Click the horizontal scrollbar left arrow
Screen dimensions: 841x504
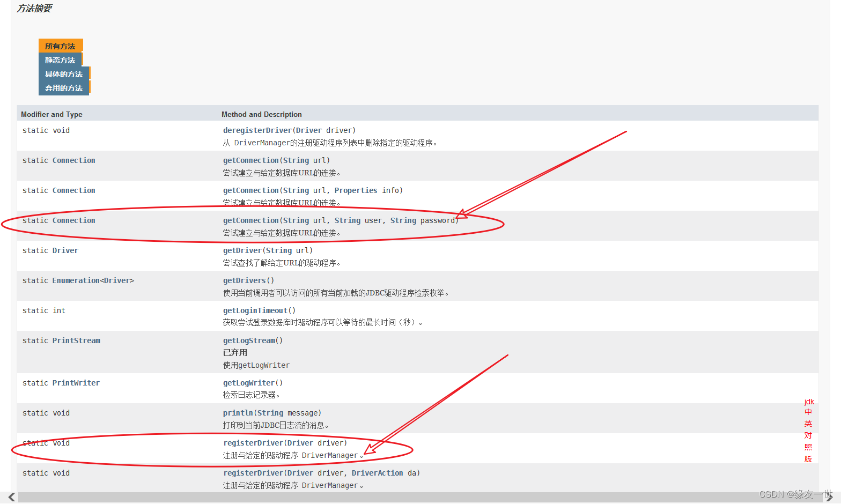[11, 498]
